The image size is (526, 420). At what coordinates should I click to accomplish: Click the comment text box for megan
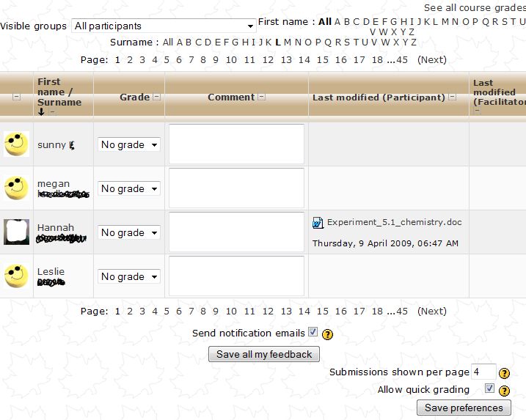coord(236,188)
